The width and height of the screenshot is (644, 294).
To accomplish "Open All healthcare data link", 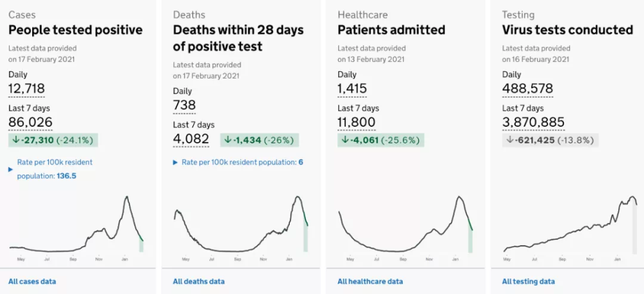I will pos(370,281).
